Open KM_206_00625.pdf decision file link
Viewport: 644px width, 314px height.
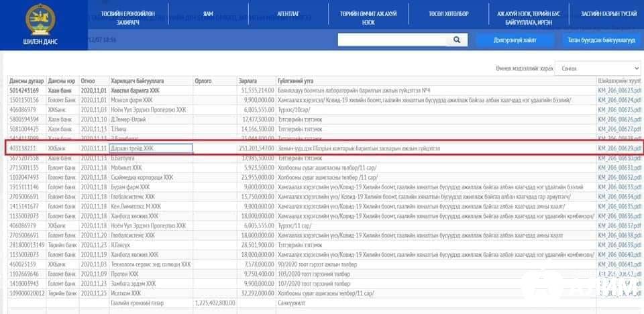pyautogui.click(x=620, y=110)
